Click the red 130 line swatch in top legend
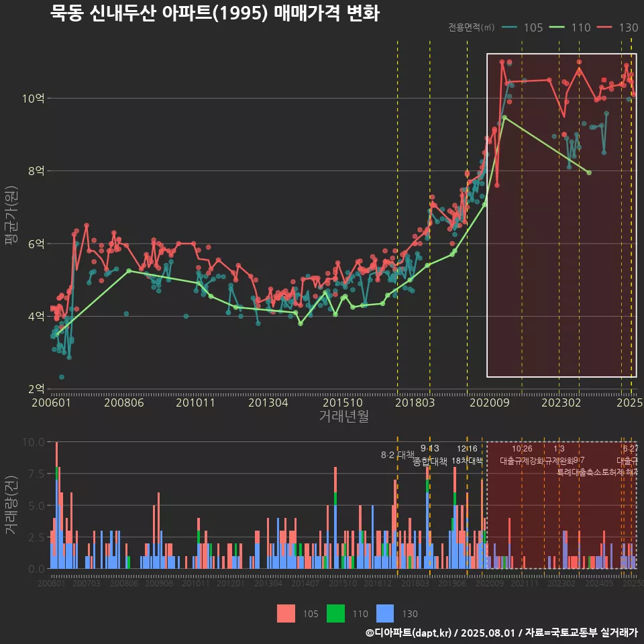 tap(604, 27)
